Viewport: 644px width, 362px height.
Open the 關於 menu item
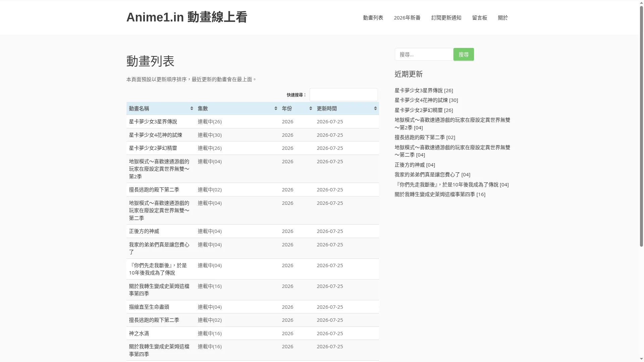pos(503,18)
